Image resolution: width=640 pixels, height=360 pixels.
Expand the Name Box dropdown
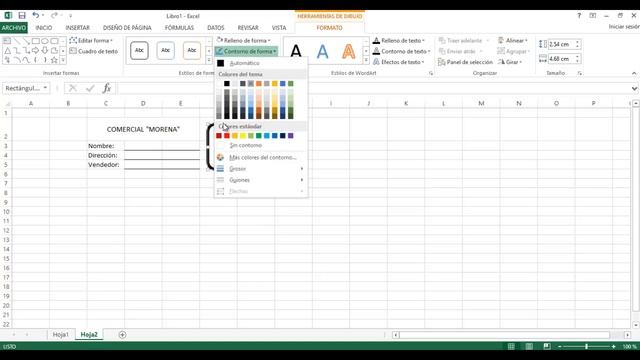click(x=45, y=88)
